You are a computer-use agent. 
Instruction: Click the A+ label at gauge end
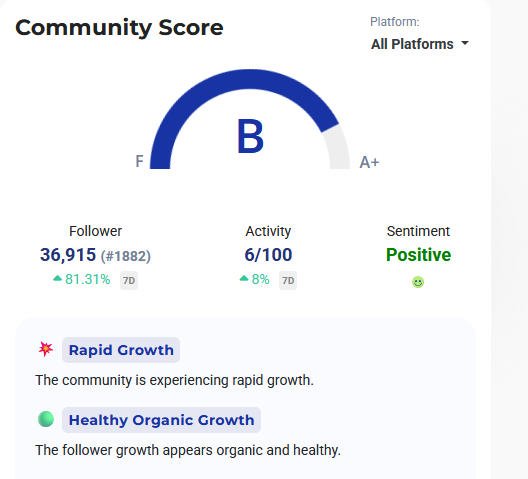(x=369, y=162)
